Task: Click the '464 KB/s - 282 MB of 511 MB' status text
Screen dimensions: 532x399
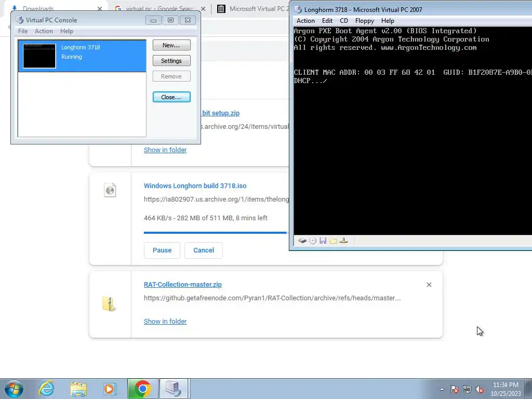Action: [x=206, y=218]
